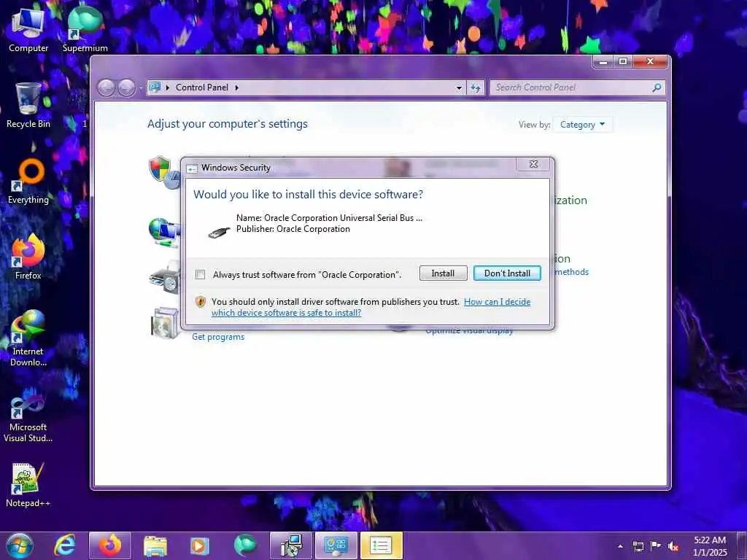The width and height of the screenshot is (747, 560).
Task: Show hidden system tray icons
Action: (620, 547)
